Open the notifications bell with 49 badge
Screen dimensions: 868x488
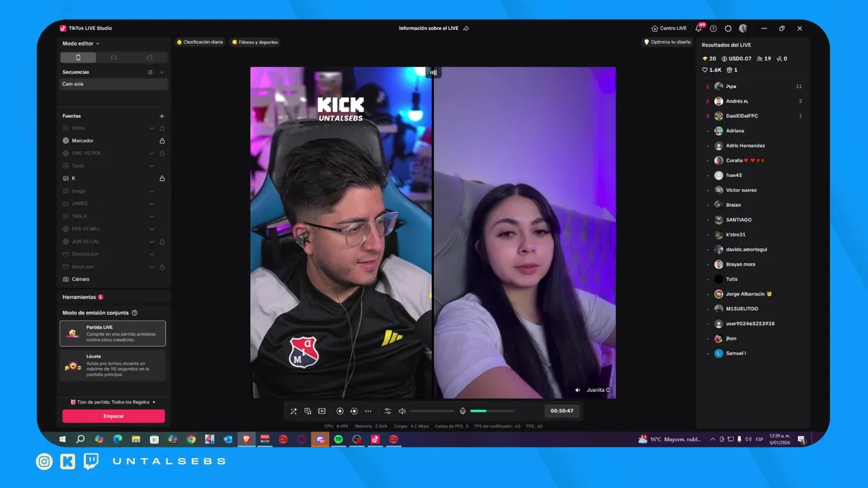[x=698, y=28]
